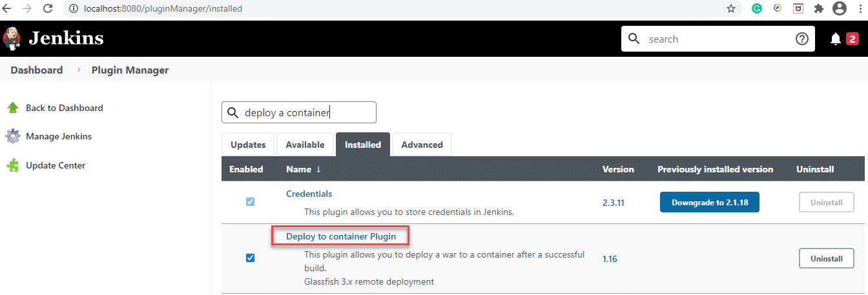Open browser extensions puzzle icon

(x=819, y=9)
